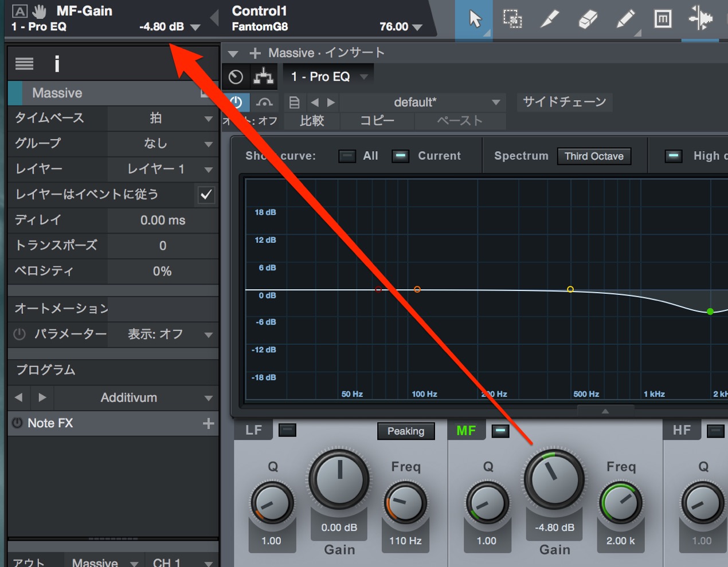
Task: Select the Paint pencil tool
Action: coord(625,19)
